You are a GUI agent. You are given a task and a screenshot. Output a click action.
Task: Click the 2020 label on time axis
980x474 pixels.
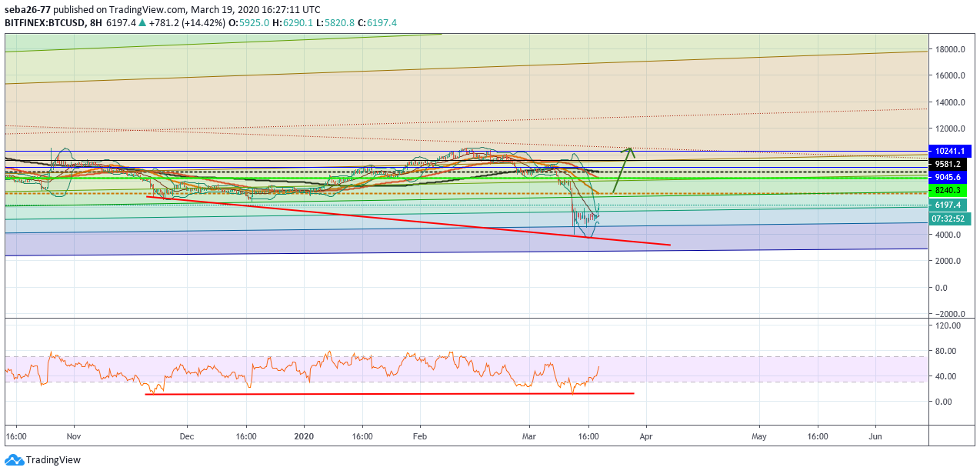305,436
